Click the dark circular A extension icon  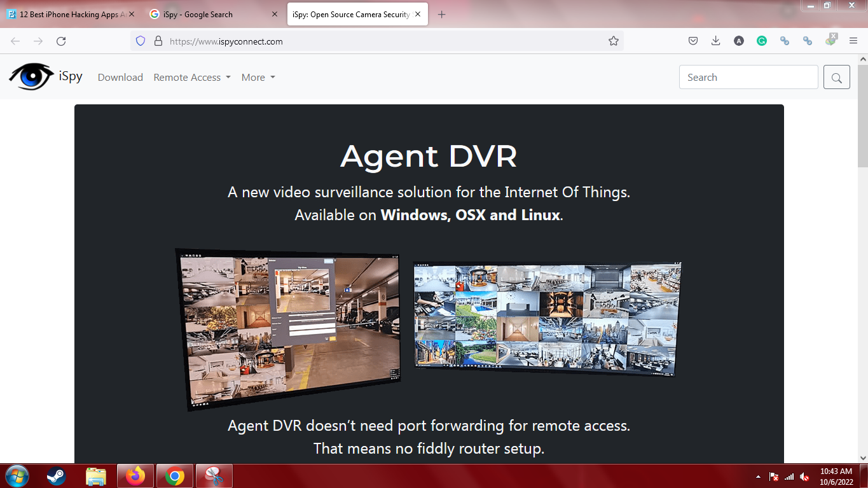[739, 41]
